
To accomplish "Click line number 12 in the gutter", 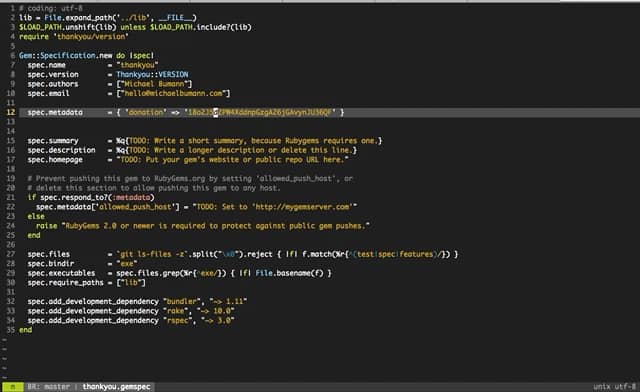I will (11, 112).
